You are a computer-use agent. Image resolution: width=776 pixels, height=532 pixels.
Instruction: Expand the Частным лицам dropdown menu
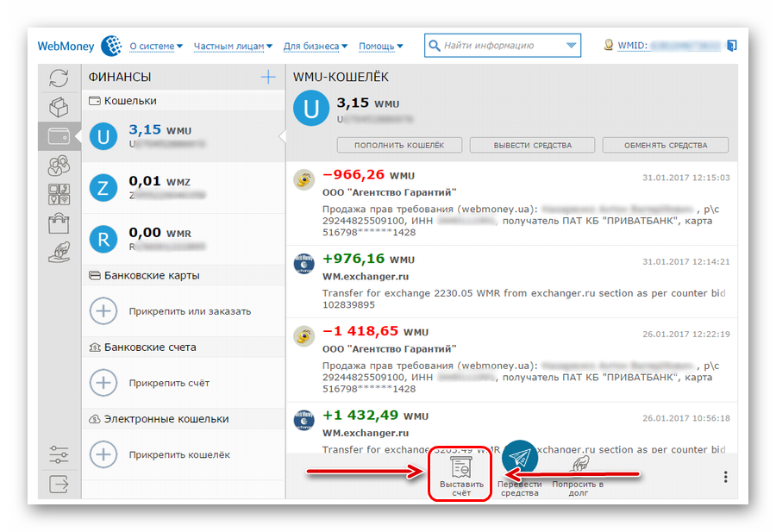click(233, 46)
